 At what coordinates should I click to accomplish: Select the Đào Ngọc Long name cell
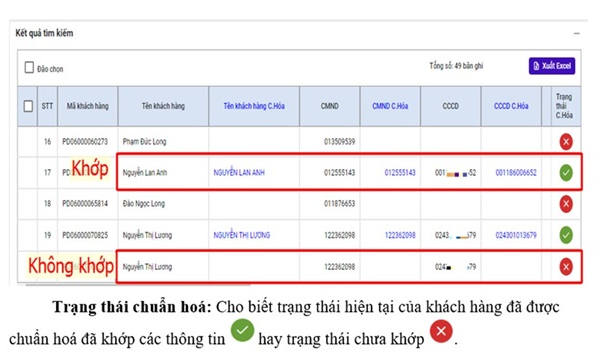144,204
